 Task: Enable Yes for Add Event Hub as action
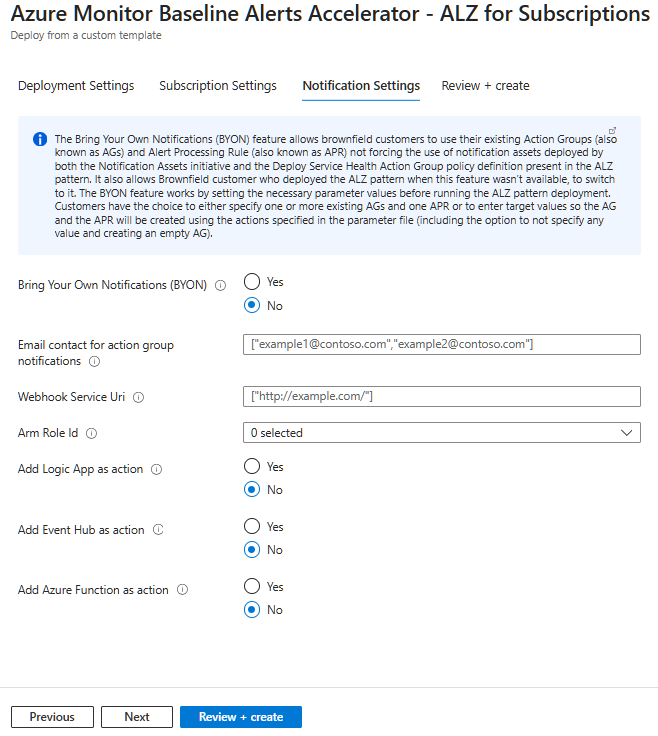(x=252, y=526)
